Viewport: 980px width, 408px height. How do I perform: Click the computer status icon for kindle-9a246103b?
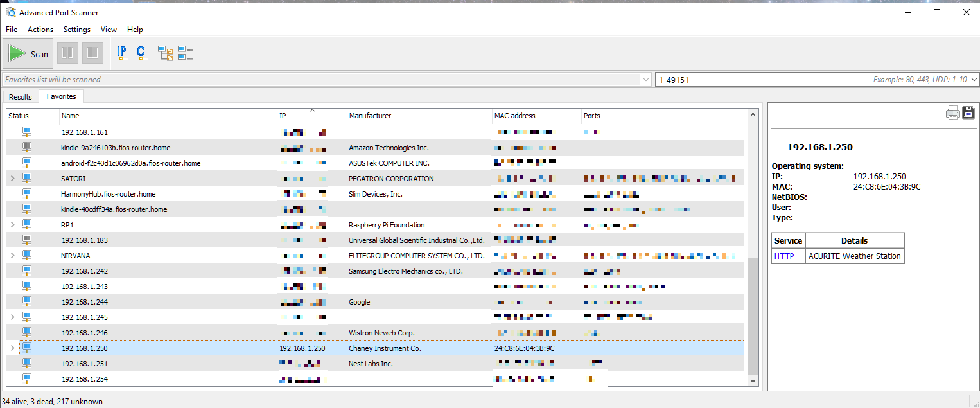26,147
